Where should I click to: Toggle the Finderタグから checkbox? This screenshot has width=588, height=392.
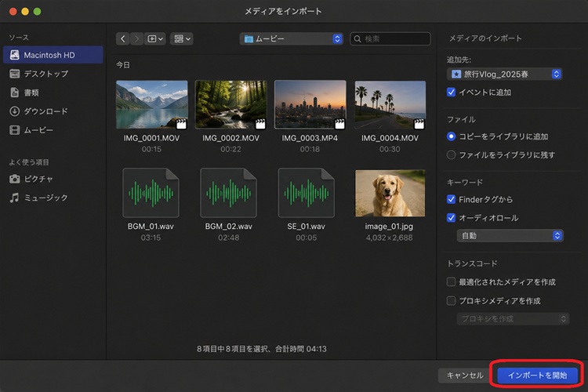pos(451,199)
